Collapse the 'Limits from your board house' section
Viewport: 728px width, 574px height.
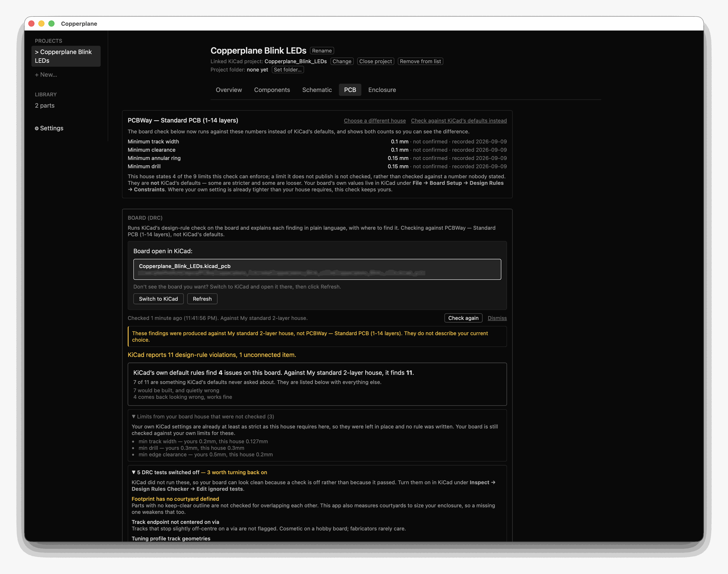(203, 416)
